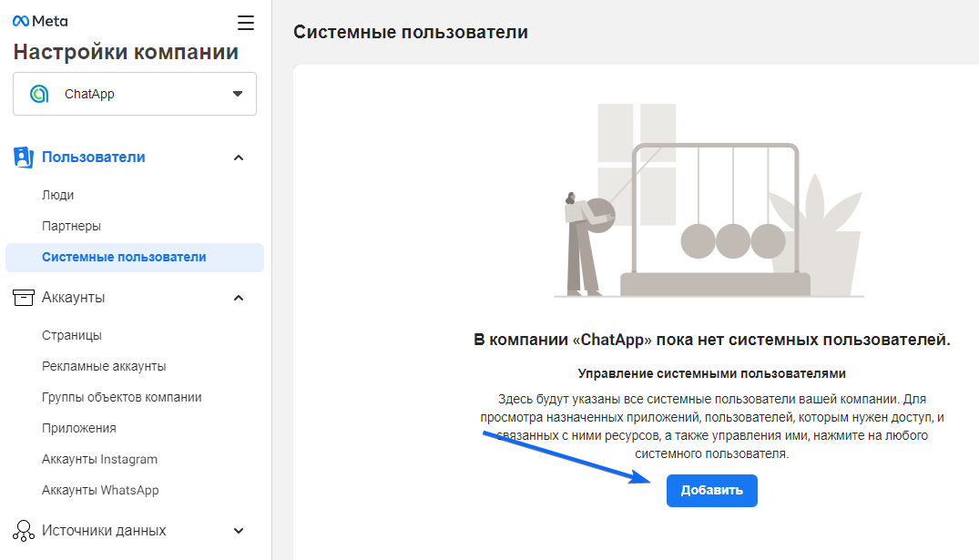Collapse the Пользователи section chevron
This screenshot has width=979, height=560.
tap(238, 157)
